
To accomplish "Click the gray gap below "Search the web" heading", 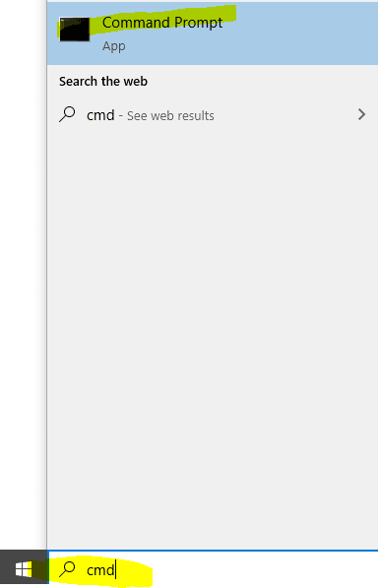I will click(213, 94).
